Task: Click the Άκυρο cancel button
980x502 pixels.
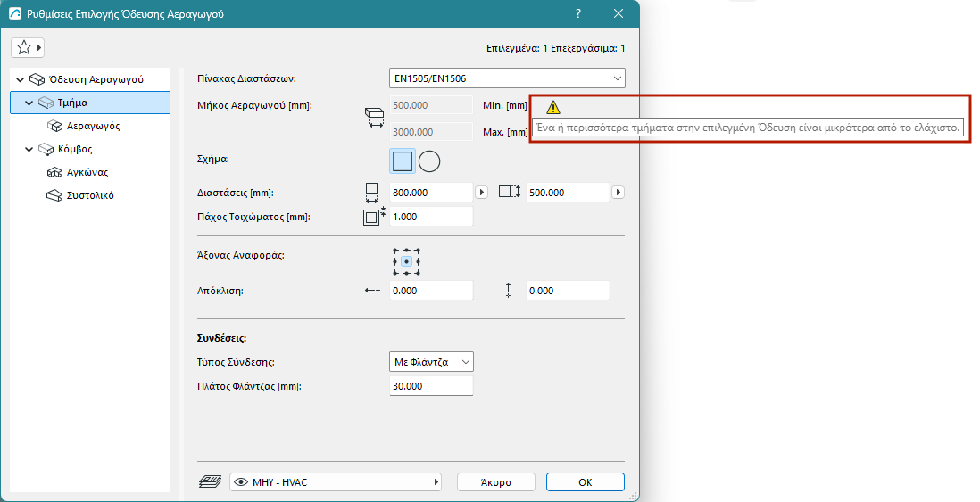Action: 496,482
